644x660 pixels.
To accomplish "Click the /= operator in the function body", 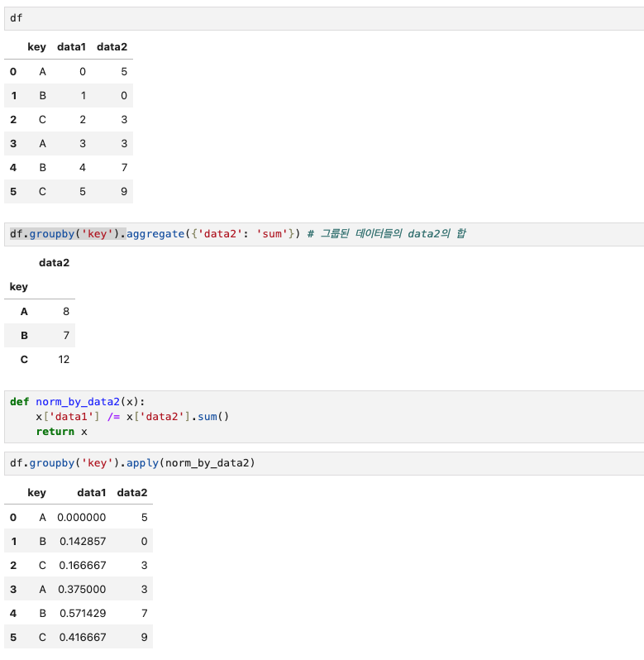I will [113, 417].
